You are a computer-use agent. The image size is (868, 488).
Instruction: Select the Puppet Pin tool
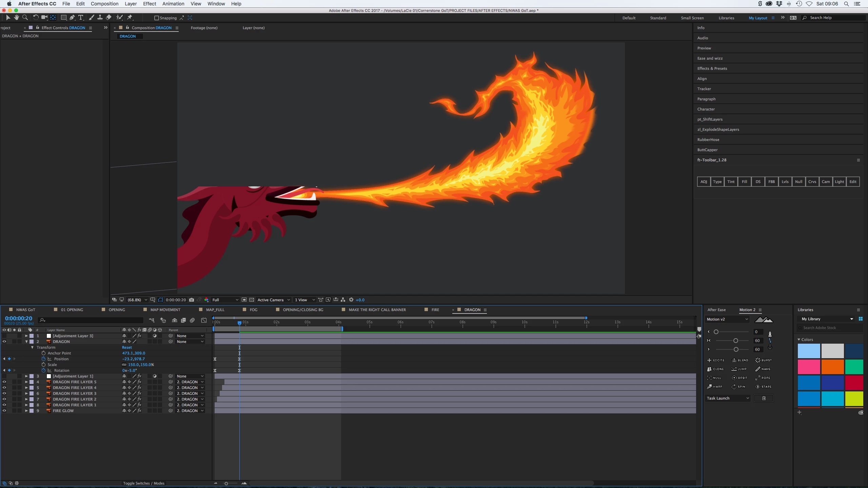130,18
